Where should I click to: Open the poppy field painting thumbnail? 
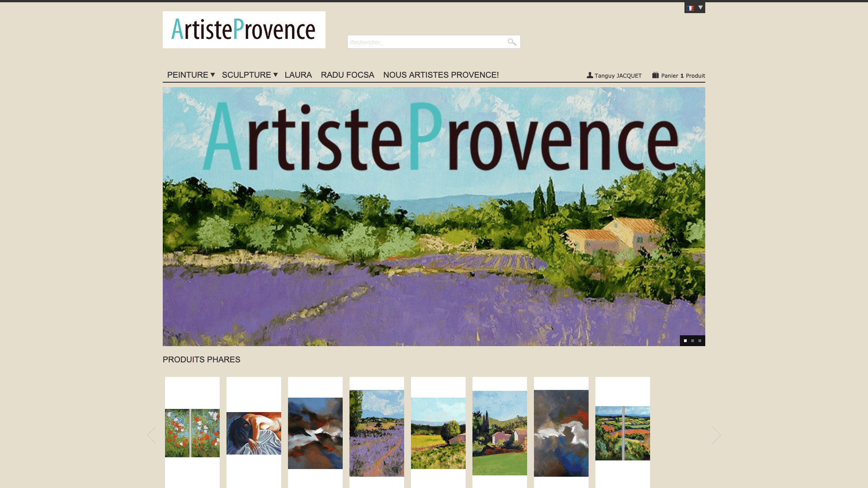tap(192, 433)
